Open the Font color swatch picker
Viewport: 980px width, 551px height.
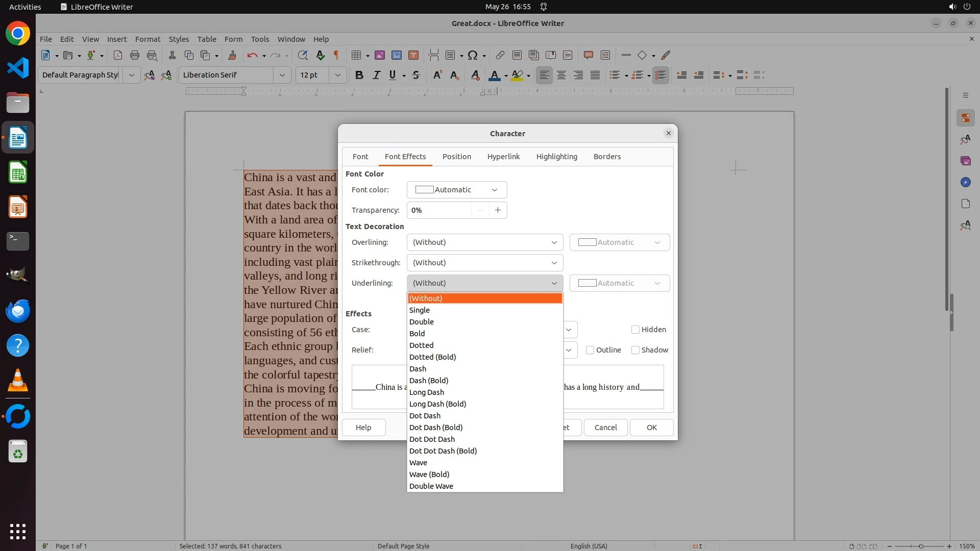[456, 190]
